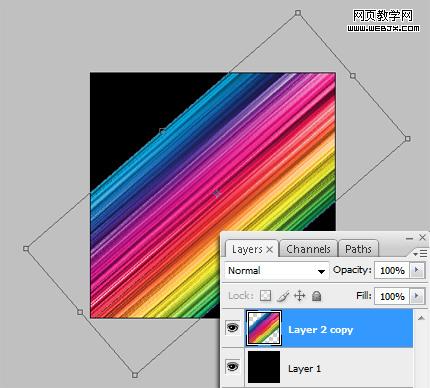Hide Layer 2 copy with eye icon
430x388 pixels.
233,328
